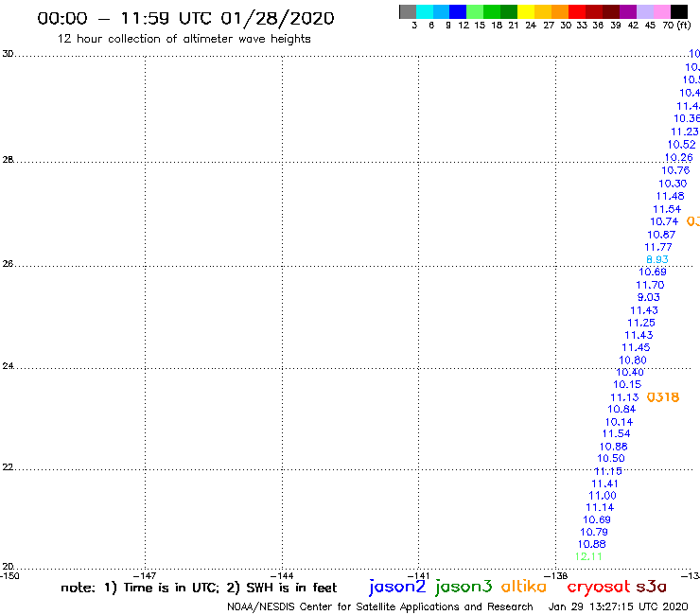Select the 10.40 value on the 24° line

[x=630, y=372]
